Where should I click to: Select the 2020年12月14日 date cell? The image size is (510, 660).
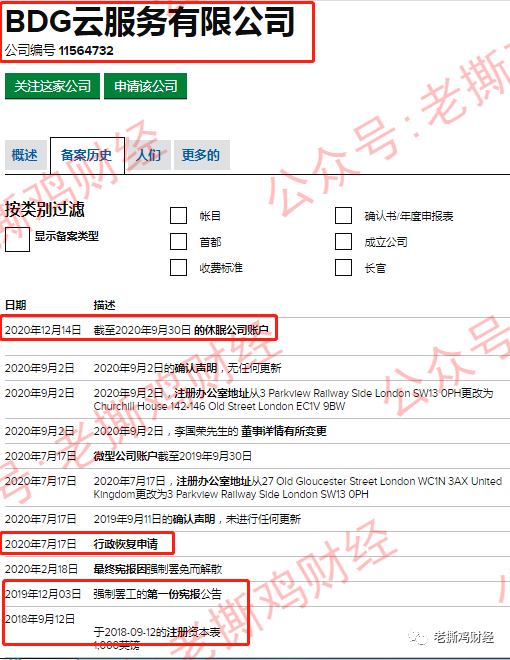pyautogui.click(x=43, y=330)
